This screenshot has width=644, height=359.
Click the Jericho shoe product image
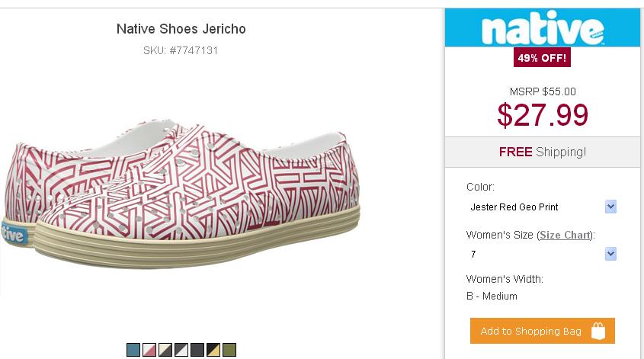[183, 191]
